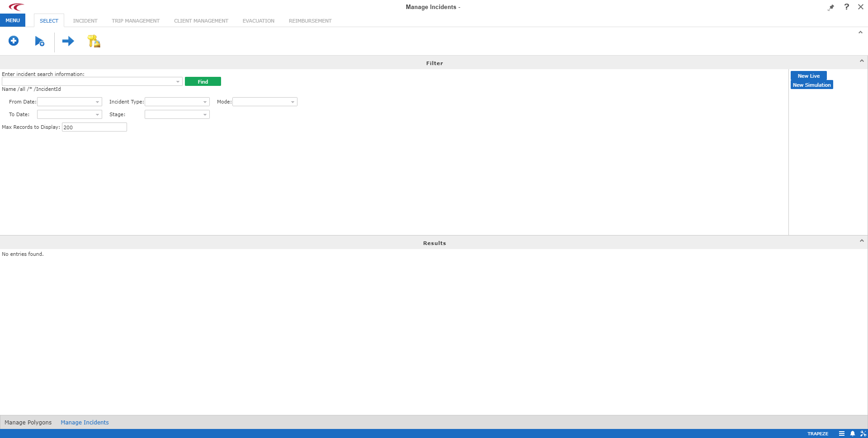Click the Find button
The image size is (868, 438).
click(x=203, y=81)
